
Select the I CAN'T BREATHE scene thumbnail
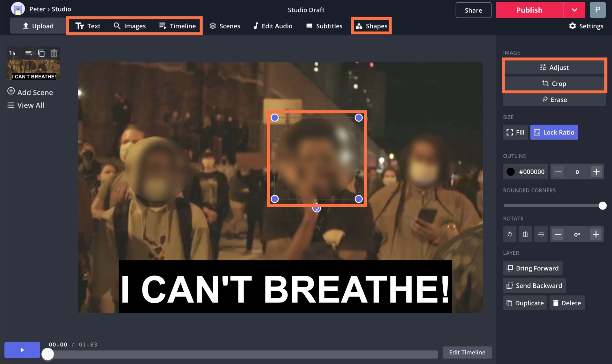(x=34, y=69)
